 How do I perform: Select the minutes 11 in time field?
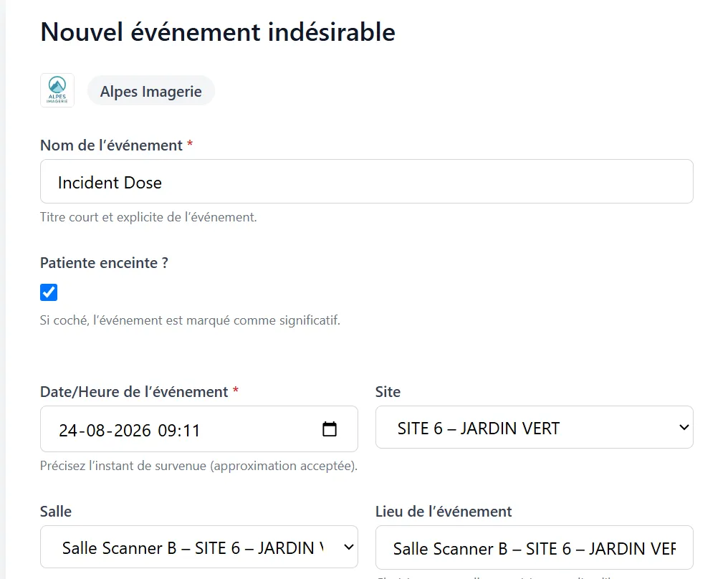[191, 431]
